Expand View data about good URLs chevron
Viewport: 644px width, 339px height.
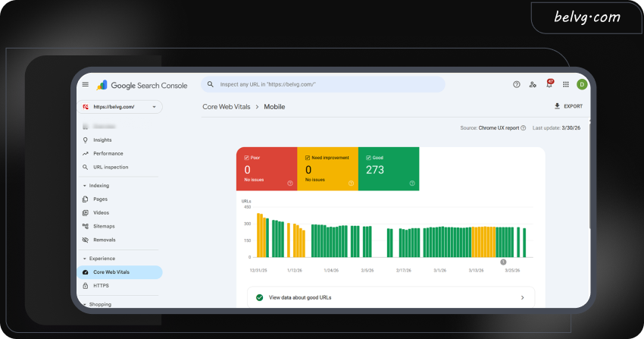(523, 297)
